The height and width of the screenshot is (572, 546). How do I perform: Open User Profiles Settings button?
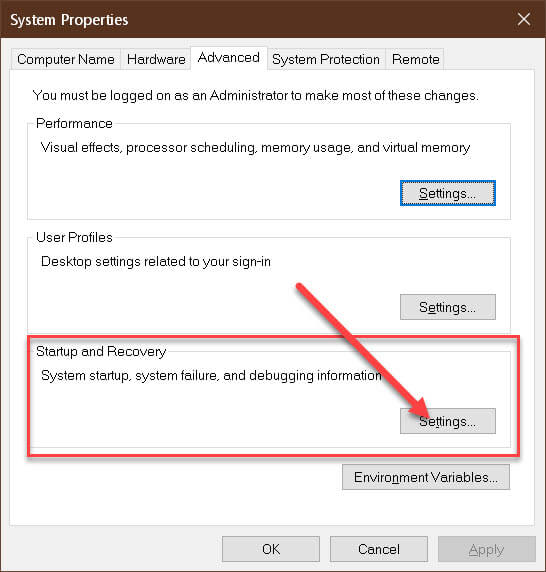pos(448,307)
